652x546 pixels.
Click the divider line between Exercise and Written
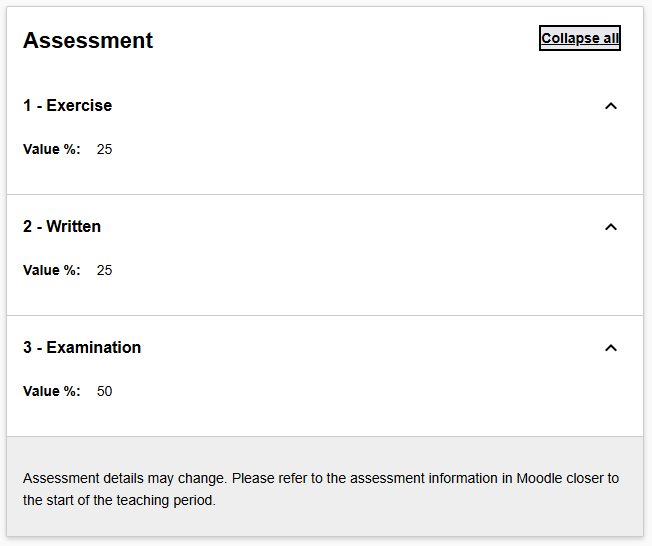pos(325,194)
